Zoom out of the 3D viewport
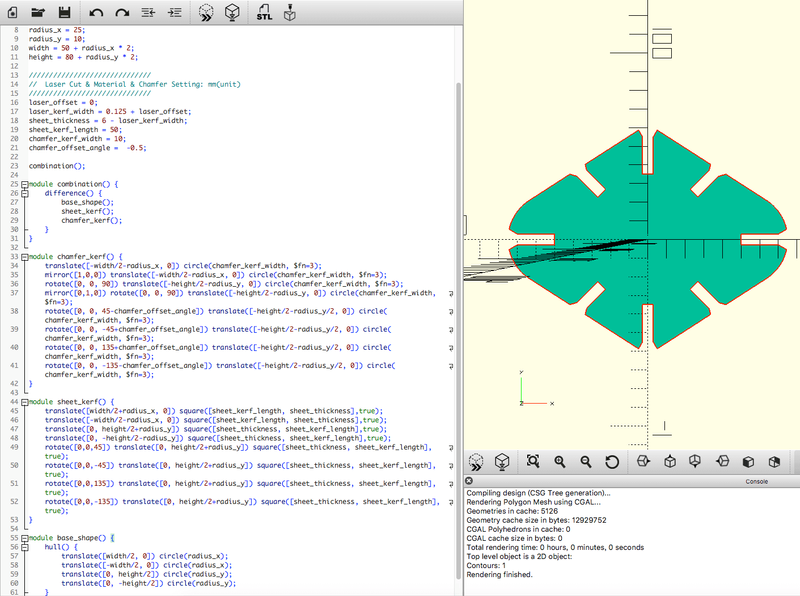Screen dimensions: 800x596 click(586, 462)
